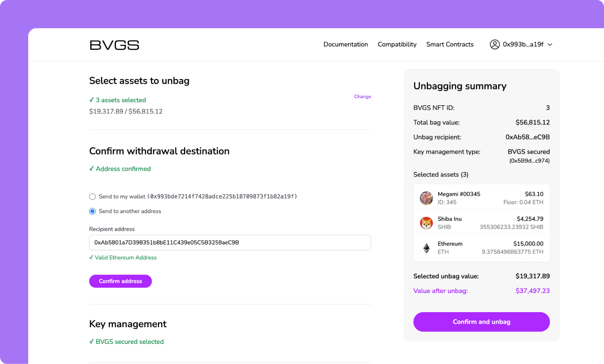This screenshot has height=364, width=604.
Task: Expand the account dropdown chevron
Action: click(x=550, y=44)
